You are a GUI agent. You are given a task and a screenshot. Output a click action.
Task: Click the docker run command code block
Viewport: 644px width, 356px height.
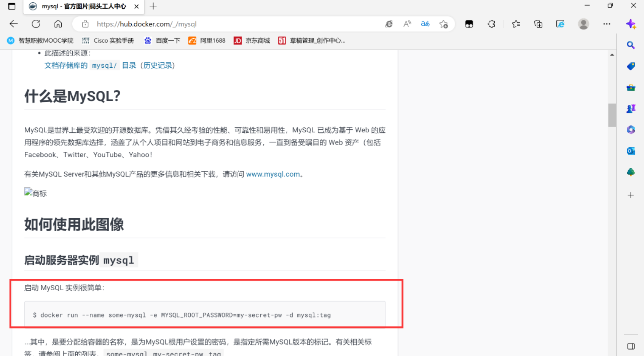coord(205,314)
